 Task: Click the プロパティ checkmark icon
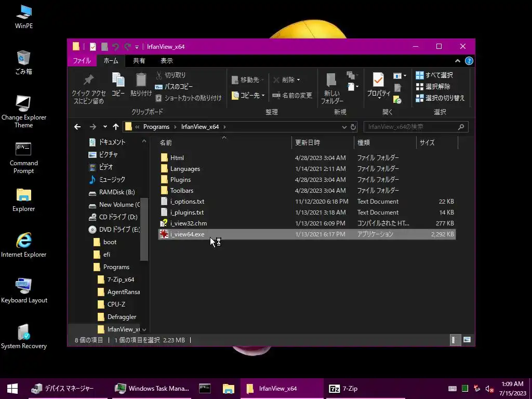378,80
